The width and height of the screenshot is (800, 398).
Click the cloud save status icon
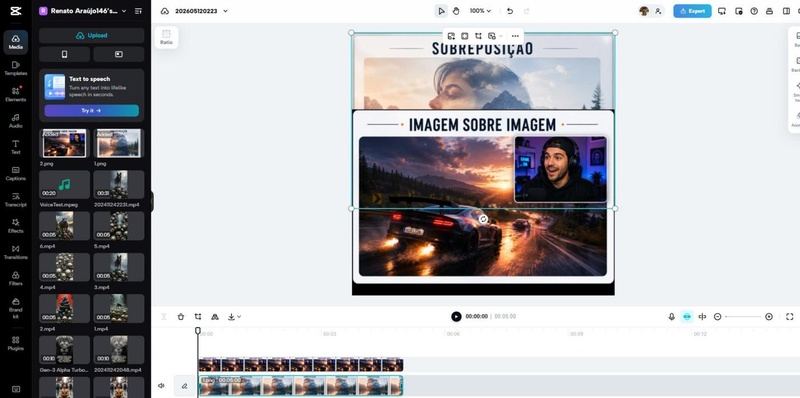click(x=164, y=11)
